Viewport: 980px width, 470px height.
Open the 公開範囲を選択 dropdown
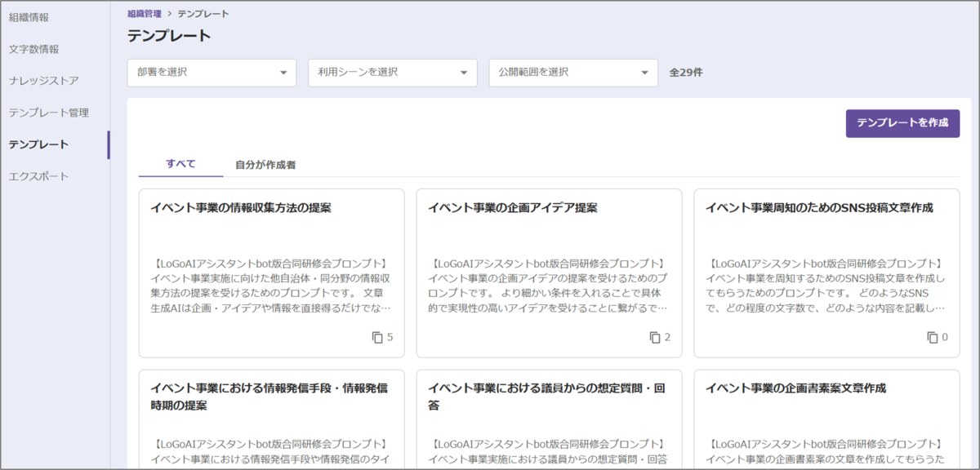573,72
